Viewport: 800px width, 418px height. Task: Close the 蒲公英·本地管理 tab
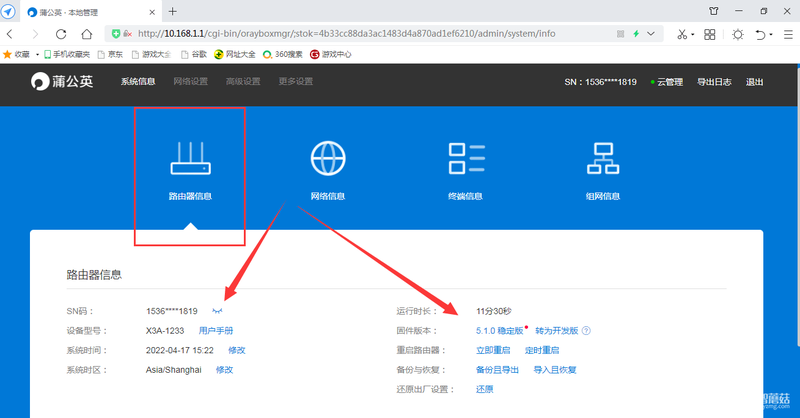point(152,12)
